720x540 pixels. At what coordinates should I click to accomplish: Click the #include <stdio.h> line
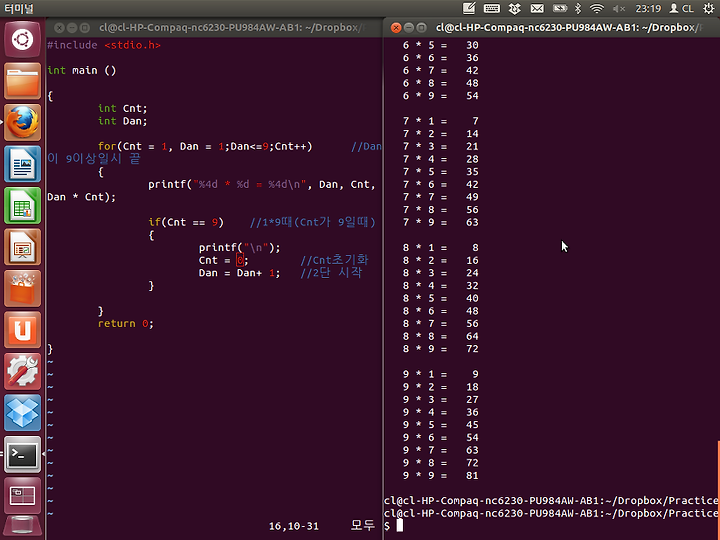coord(104,45)
